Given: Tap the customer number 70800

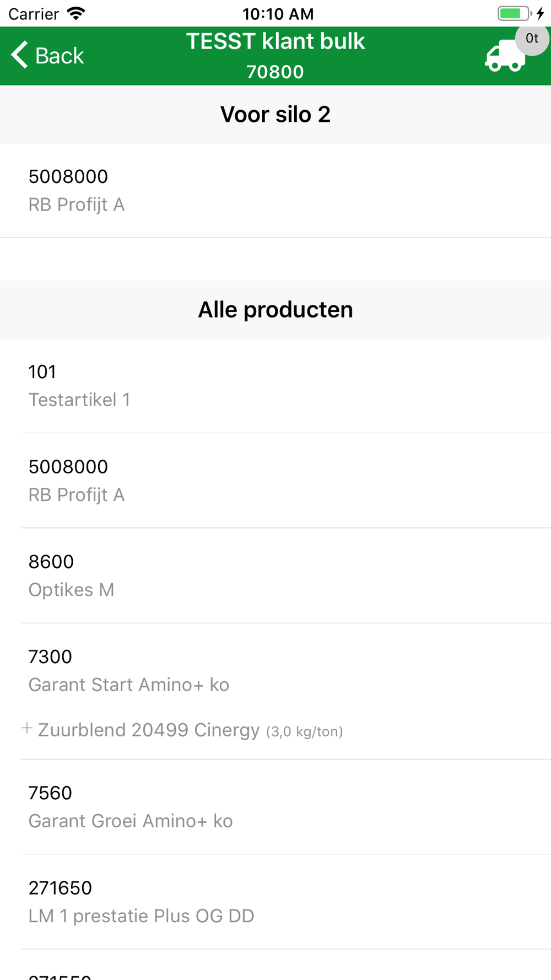Looking at the screenshot, I should click(x=275, y=72).
